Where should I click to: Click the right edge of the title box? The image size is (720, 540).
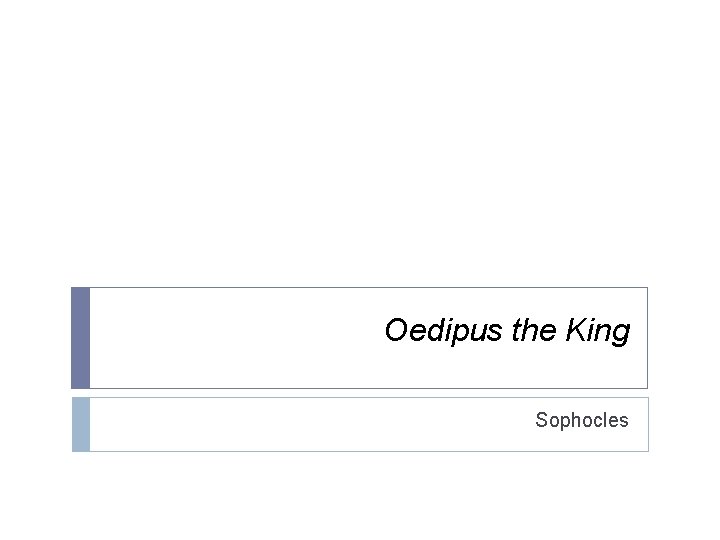click(x=647, y=338)
